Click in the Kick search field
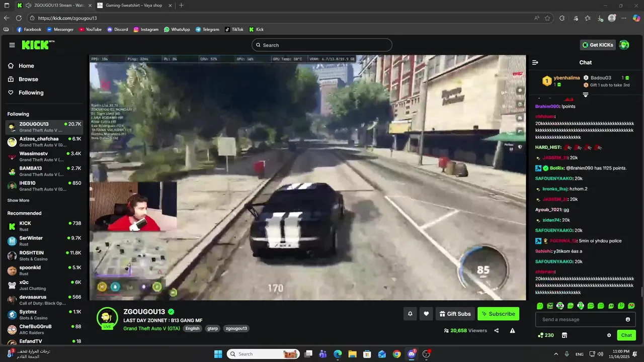 pos(321,45)
